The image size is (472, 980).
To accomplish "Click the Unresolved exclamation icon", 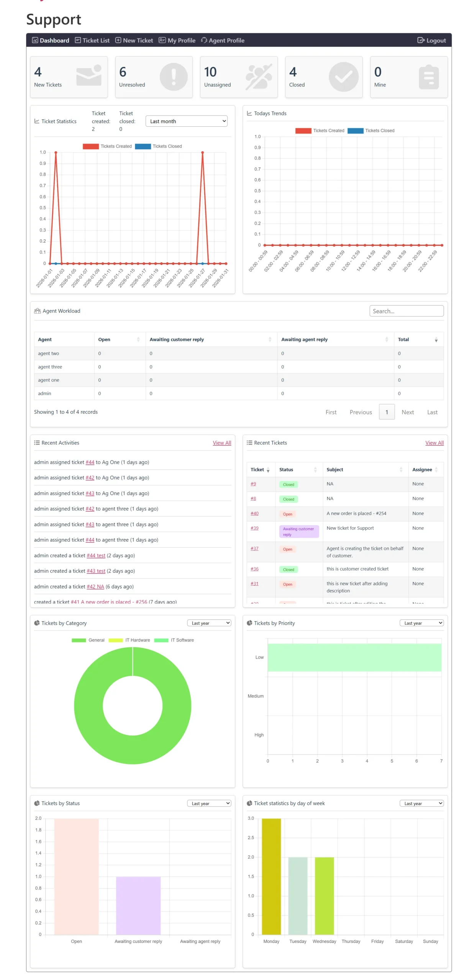I will [x=173, y=77].
